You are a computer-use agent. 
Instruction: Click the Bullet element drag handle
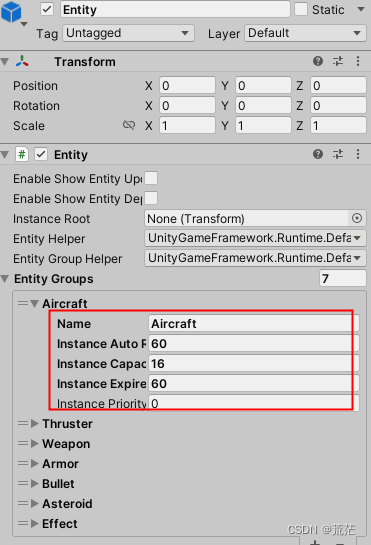click(23, 483)
